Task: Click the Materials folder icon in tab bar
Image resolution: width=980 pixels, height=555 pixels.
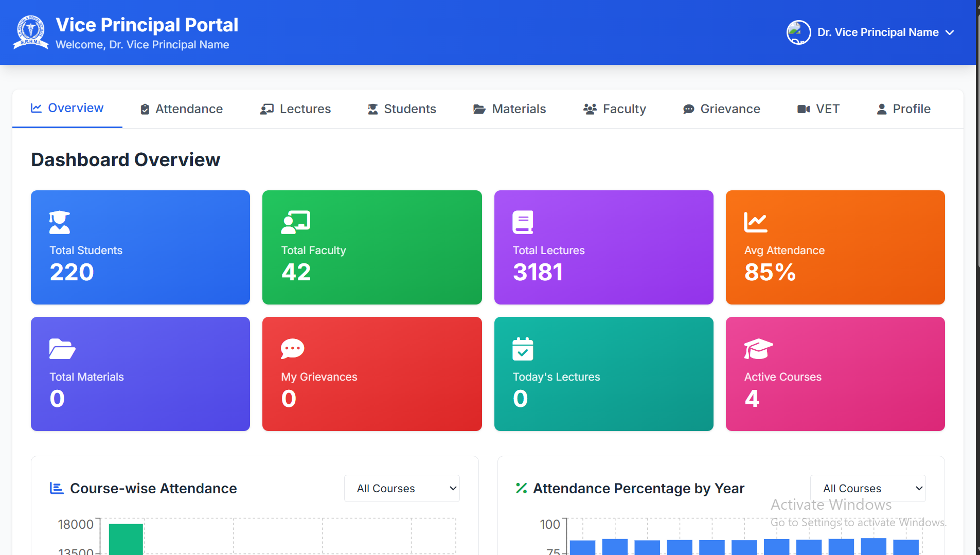Action: pos(479,109)
